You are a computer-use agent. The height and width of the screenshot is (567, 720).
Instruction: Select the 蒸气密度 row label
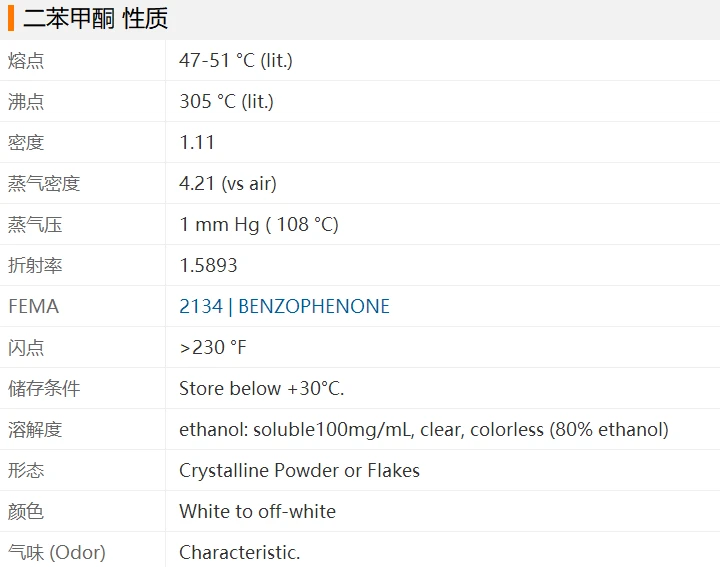coord(44,184)
